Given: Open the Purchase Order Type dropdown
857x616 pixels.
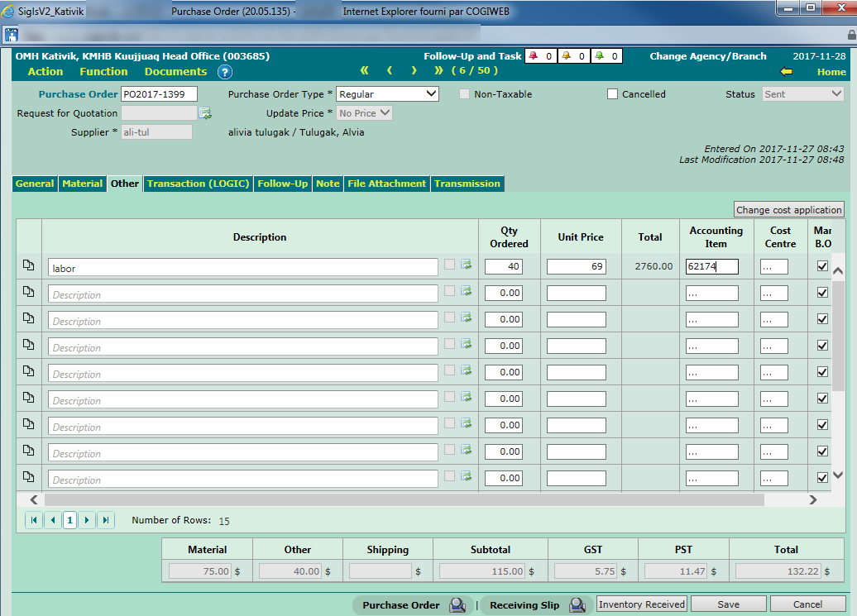Looking at the screenshot, I should coord(387,94).
